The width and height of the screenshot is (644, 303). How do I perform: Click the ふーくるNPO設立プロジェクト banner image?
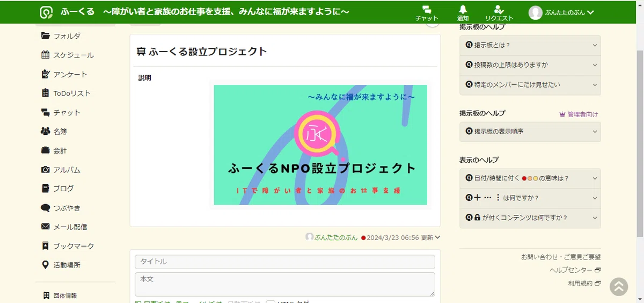point(320,145)
